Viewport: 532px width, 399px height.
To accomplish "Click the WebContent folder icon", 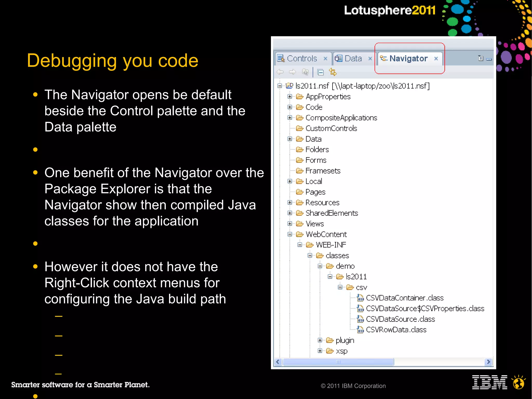I will [x=300, y=234].
